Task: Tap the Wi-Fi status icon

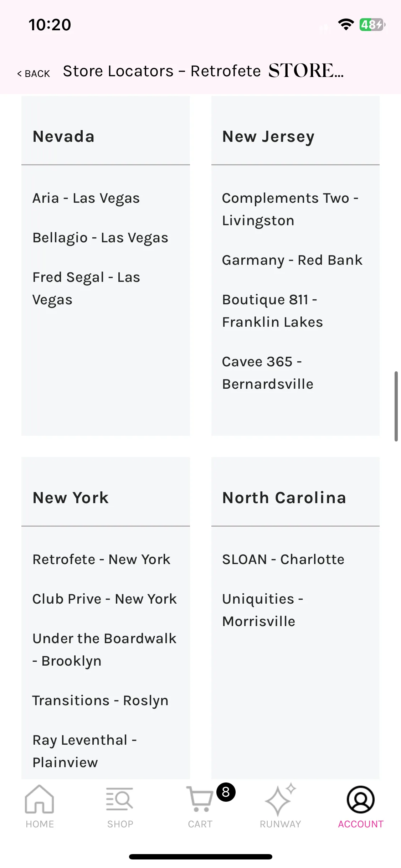Action: (x=346, y=25)
